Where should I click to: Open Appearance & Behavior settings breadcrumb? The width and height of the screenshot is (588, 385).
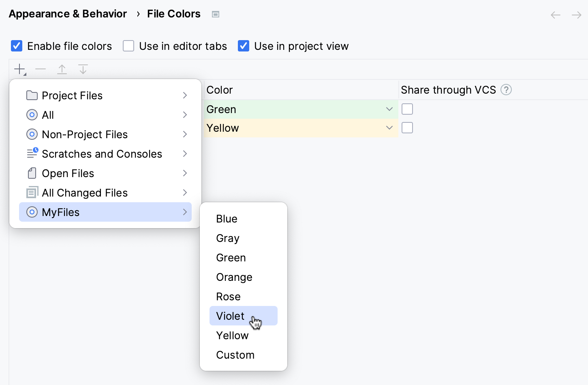point(67,13)
